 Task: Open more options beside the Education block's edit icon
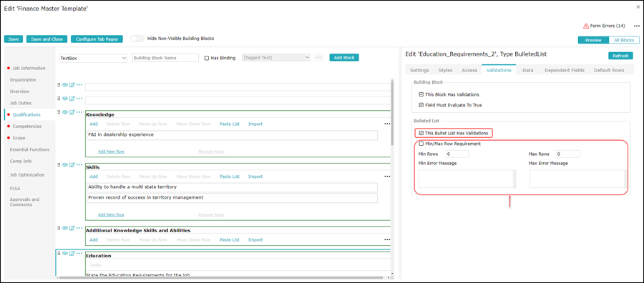[x=79, y=253]
